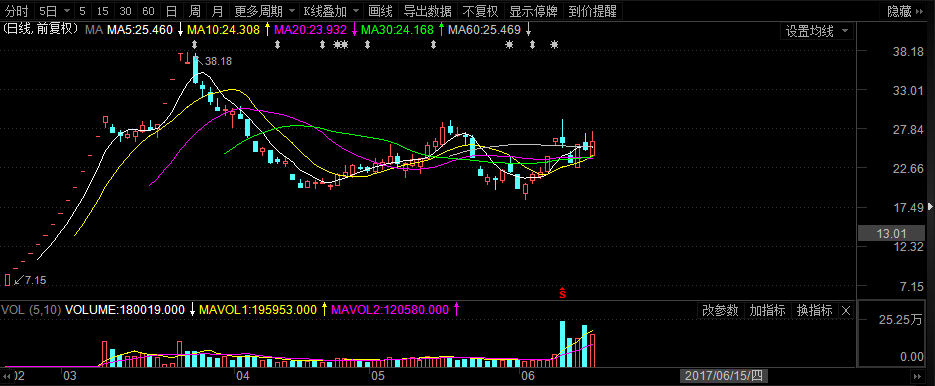
Task: Switch to the 分时 intraday view
Action: click(x=17, y=11)
